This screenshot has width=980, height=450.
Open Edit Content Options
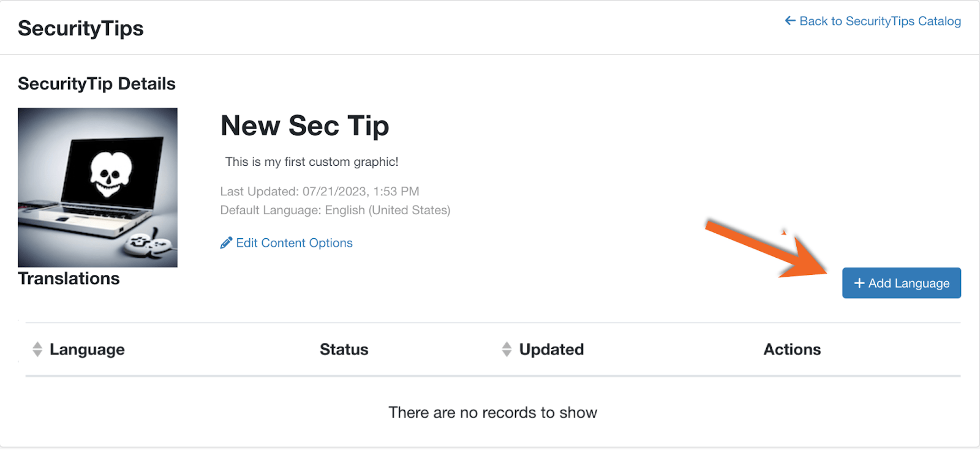coord(294,243)
